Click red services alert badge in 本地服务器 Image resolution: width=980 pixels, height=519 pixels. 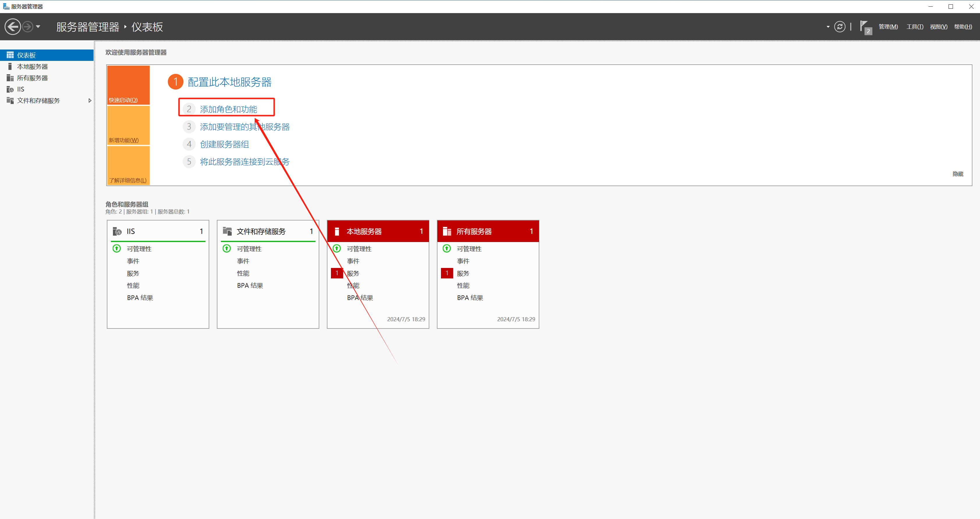pyautogui.click(x=337, y=273)
